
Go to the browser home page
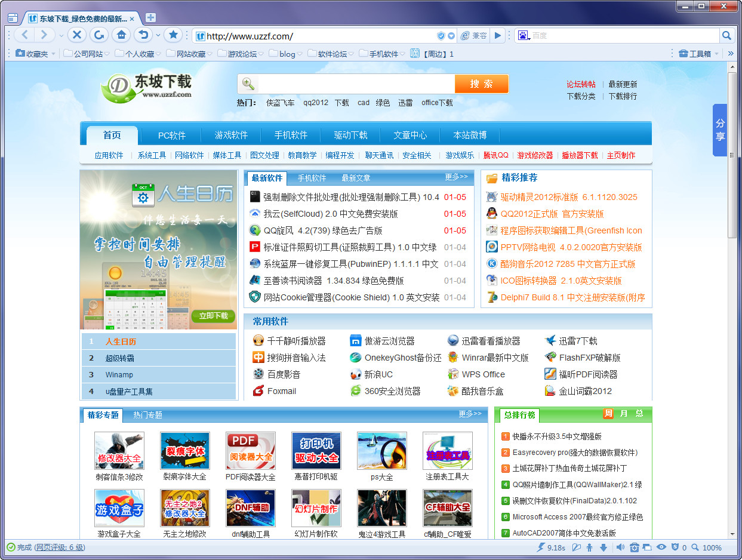point(121,35)
